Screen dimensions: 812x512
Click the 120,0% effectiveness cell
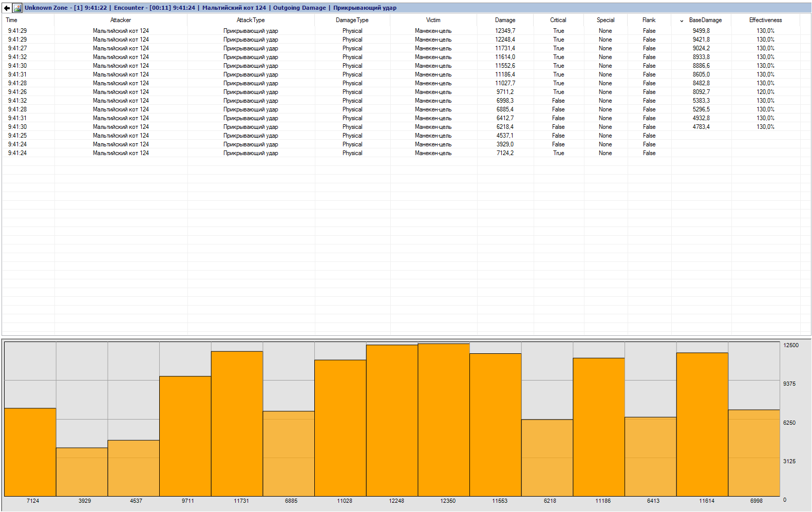coord(765,92)
